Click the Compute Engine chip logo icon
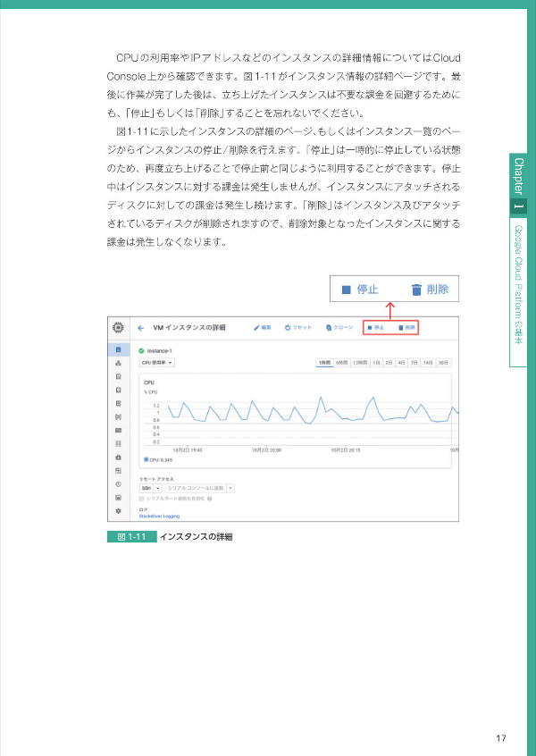The width and height of the screenshot is (536, 756). point(118,328)
